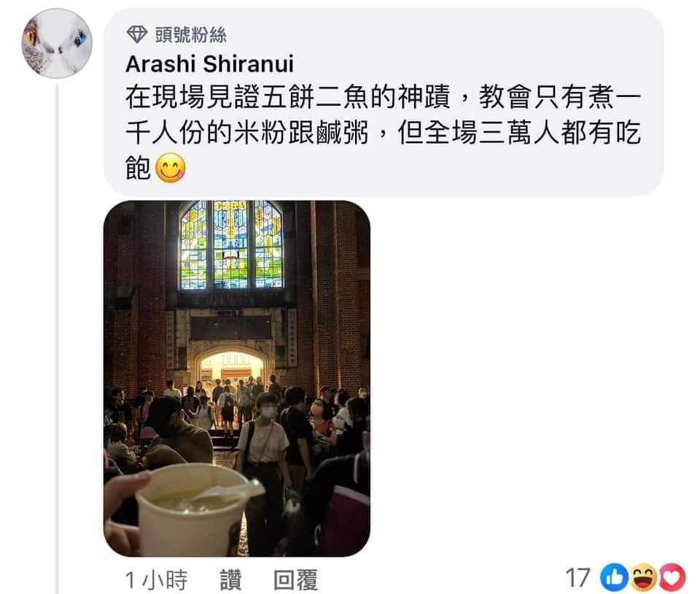Click the red heart reaction icon

click(x=672, y=577)
